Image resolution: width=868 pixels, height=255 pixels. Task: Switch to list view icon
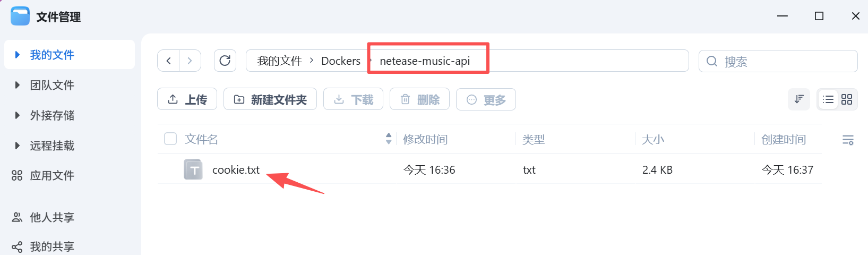[x=828, y=99]
